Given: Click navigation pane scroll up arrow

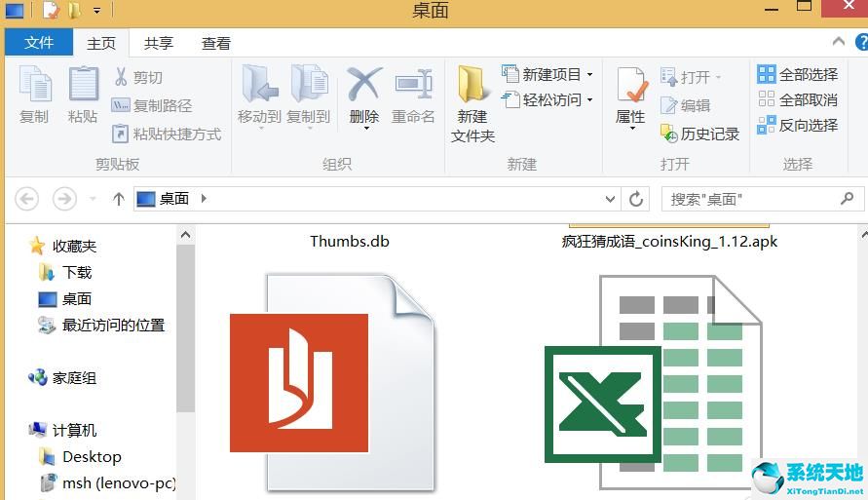Looking at the screenshot, I should click(x=185, y=235).
